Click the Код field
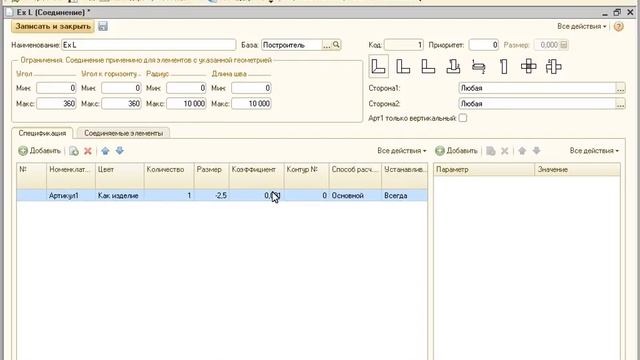 (404, 45)
